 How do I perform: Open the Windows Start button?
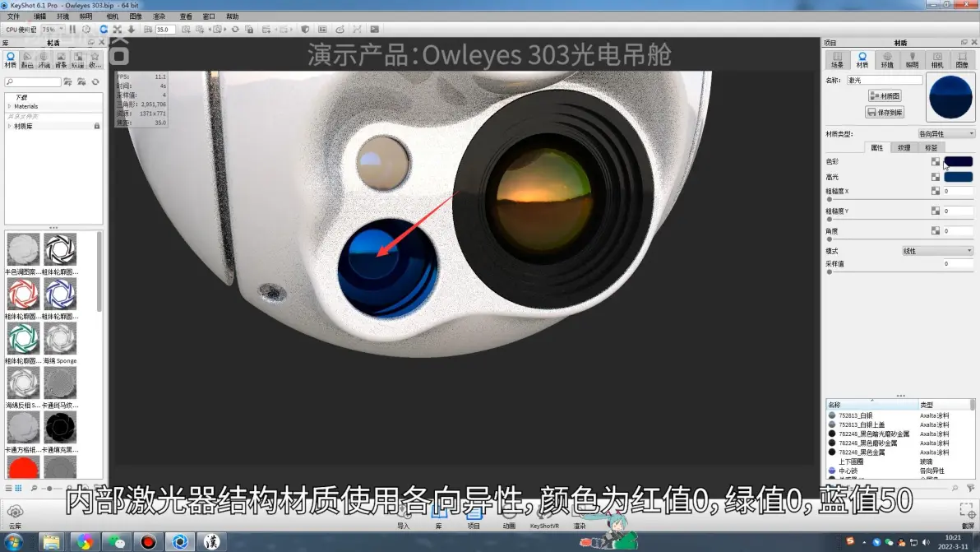coord(14,541)
